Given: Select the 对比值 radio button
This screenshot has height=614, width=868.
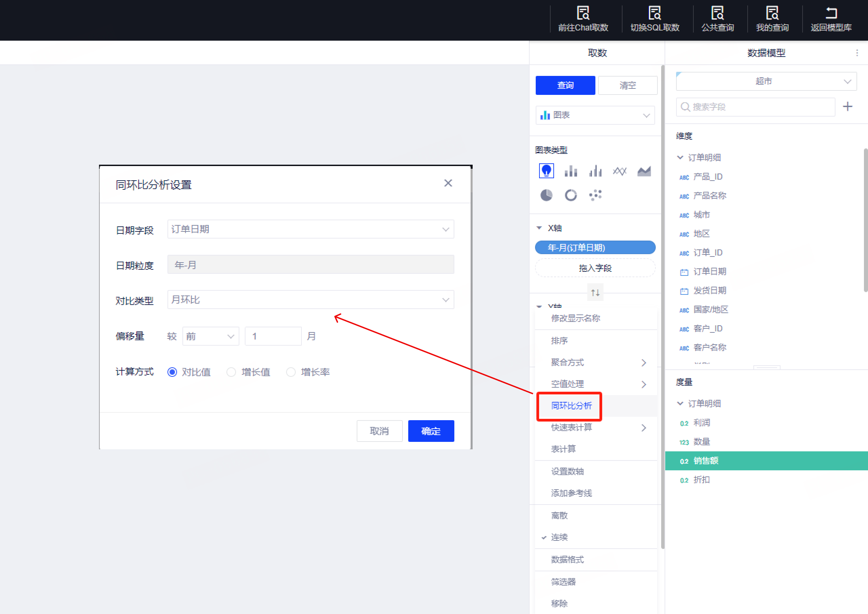Looking at the screenshot, I should (172, 372).
